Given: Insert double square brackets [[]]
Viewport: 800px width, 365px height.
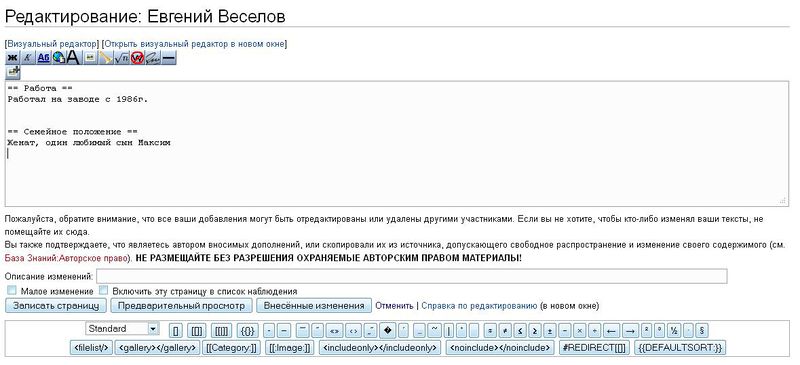Looking at the screenshot, I should (196, 331).
